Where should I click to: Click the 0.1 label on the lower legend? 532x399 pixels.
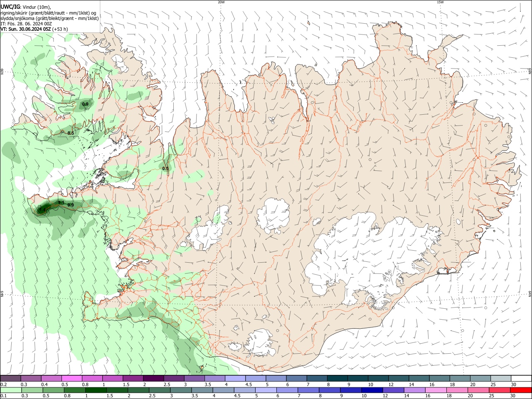click(x=3, y=396)
